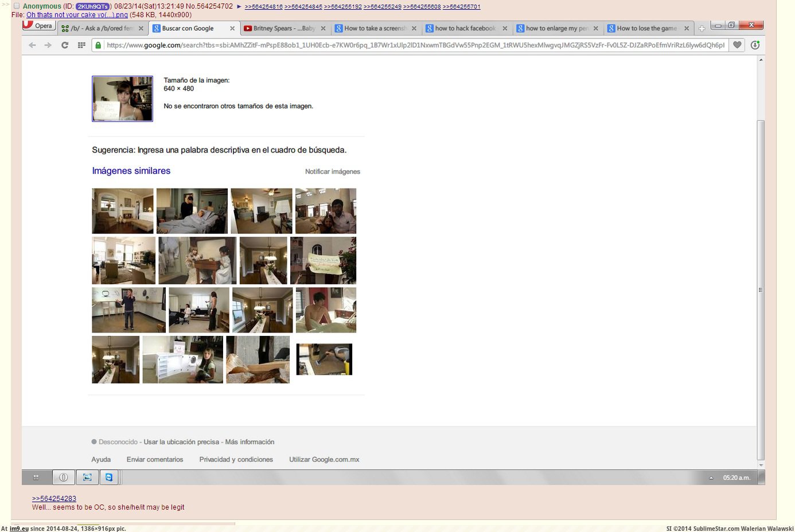Open 'Más información' footer link
The width and height of the screenshot is (795, 532).
pos(250,442)
